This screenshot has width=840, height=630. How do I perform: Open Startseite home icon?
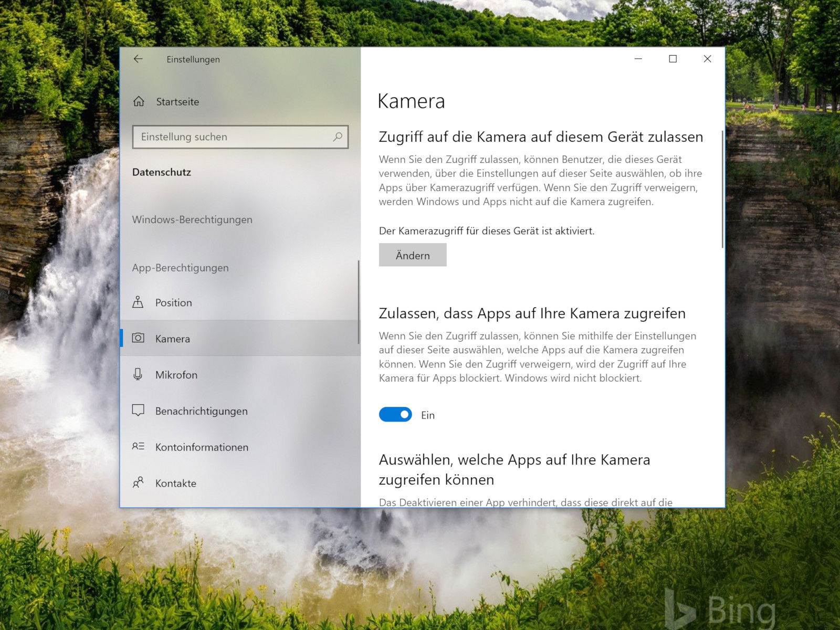point(139,101)
